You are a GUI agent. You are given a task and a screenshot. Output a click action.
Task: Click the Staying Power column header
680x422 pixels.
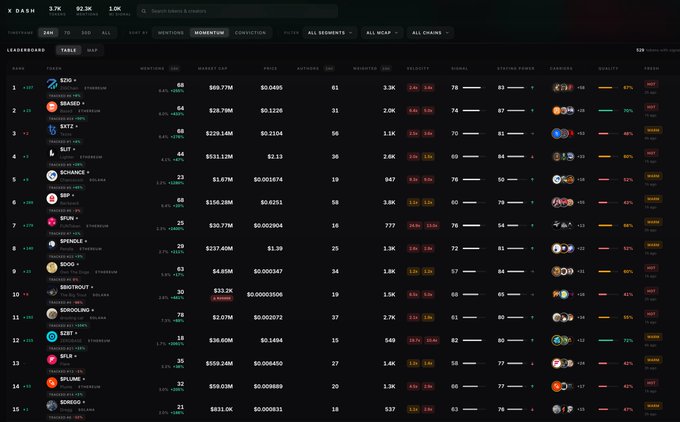[516, 69]
